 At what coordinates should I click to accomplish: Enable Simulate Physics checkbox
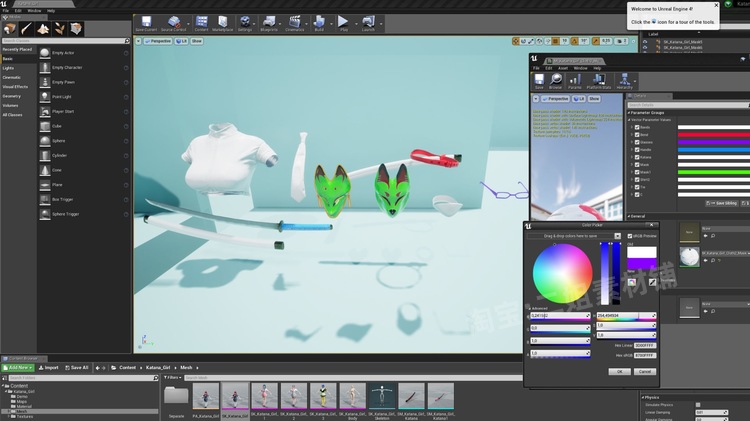tap(698, 405)
